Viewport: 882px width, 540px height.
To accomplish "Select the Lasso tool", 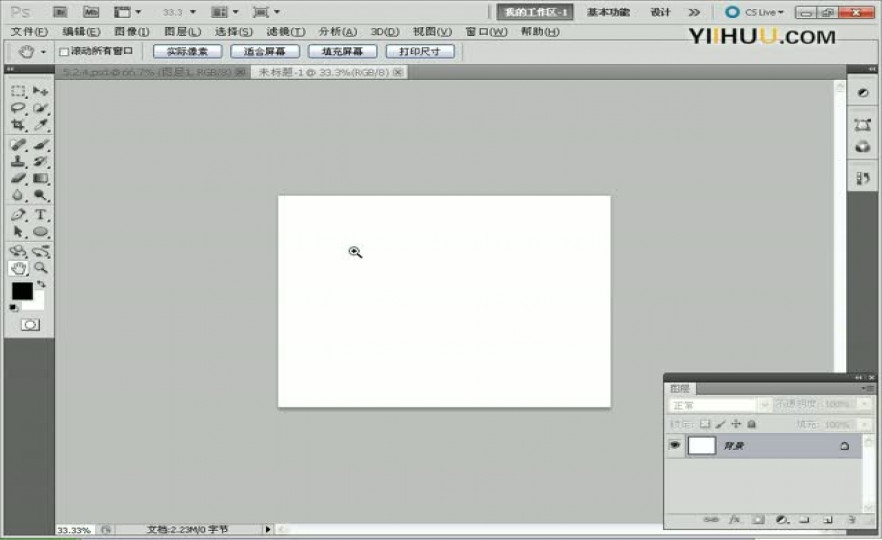I will pyautogui.click(x=18, y=108).
